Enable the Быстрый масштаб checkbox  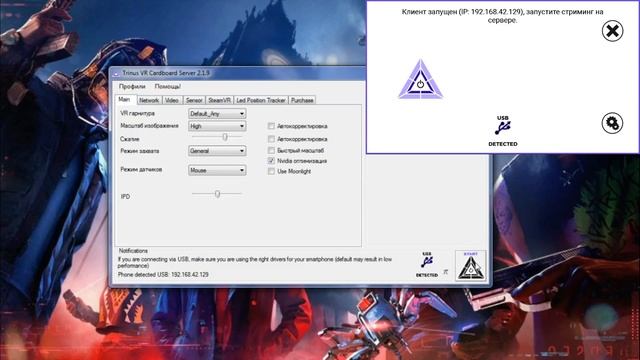pos(271,151)
